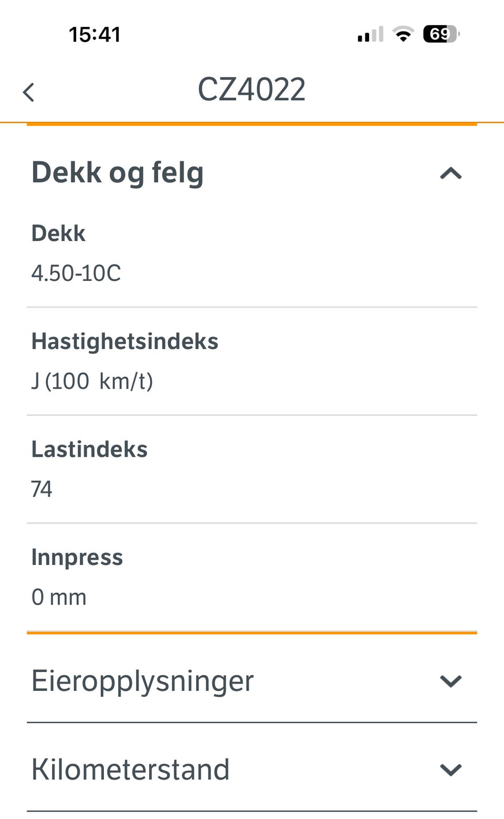Tap the Wi-Fi status icon
This screenshot has width=504, height=819.
coord(403,34)
